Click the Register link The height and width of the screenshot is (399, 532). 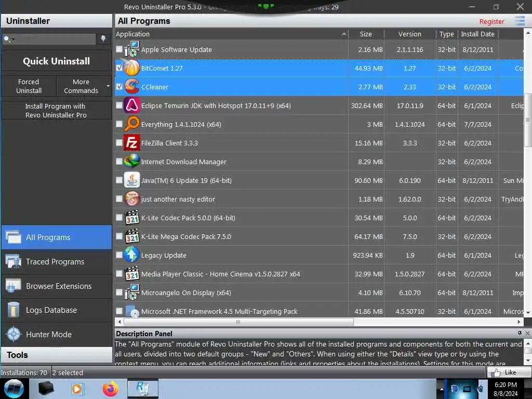[491, 21]
